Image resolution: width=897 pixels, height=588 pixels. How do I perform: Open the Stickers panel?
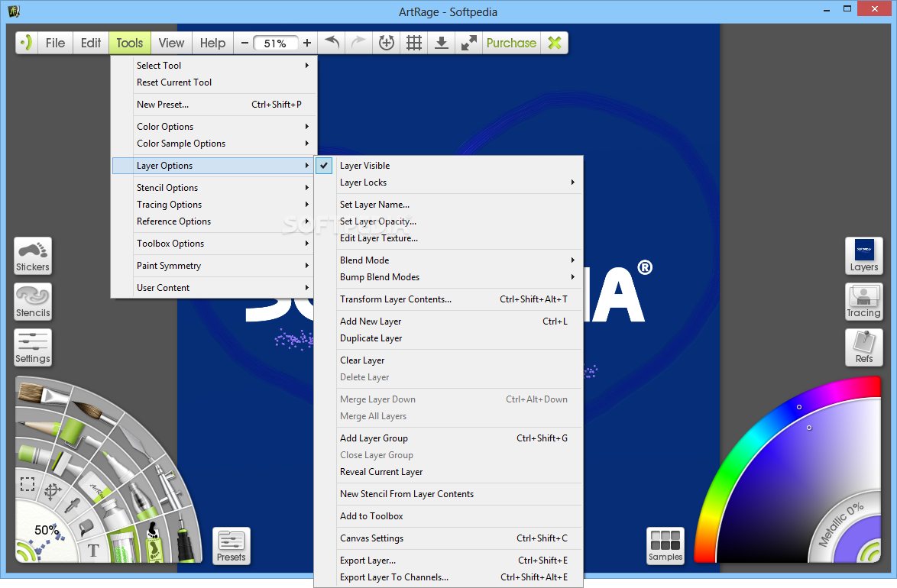[33, 256]
